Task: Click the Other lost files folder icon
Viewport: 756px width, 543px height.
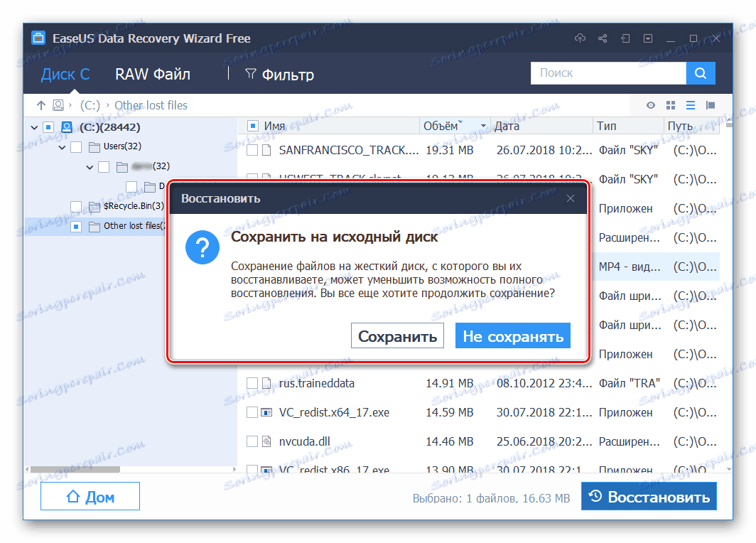Action: click(94, 226)
